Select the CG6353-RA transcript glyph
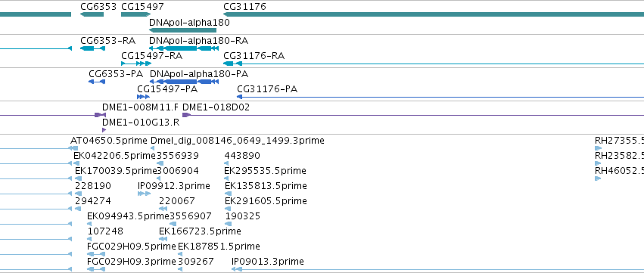The height and width of the screenshot is (273, 644). coord(93,48)
